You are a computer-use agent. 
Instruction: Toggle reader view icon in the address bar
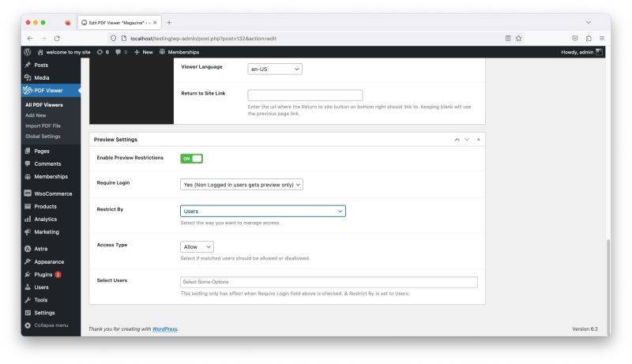(508, 38)
